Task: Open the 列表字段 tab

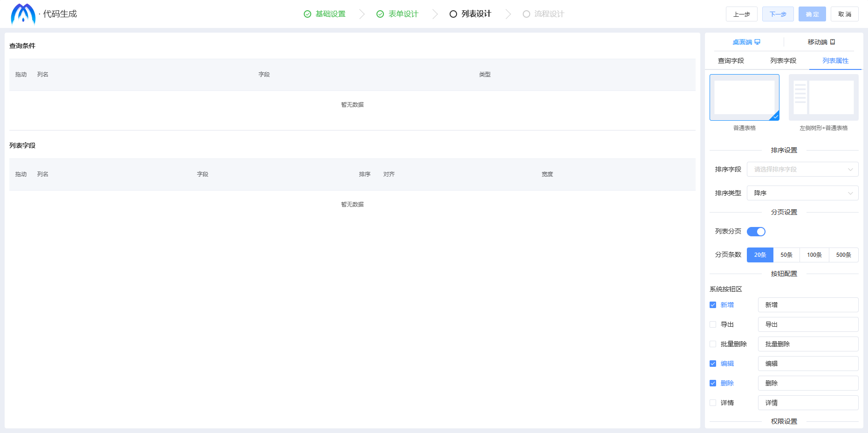Action: click(783, 61)
